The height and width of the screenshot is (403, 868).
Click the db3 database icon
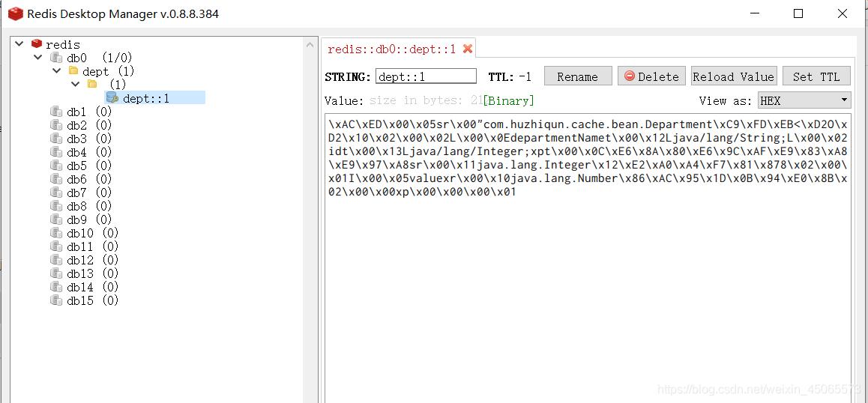click(56, 139)
